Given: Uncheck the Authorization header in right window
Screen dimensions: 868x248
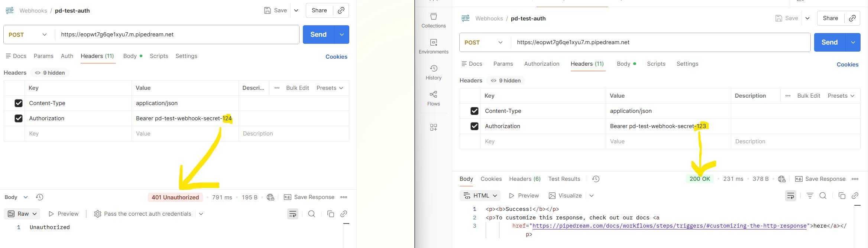Looking at the screenshot, I should tap(475, 126).
